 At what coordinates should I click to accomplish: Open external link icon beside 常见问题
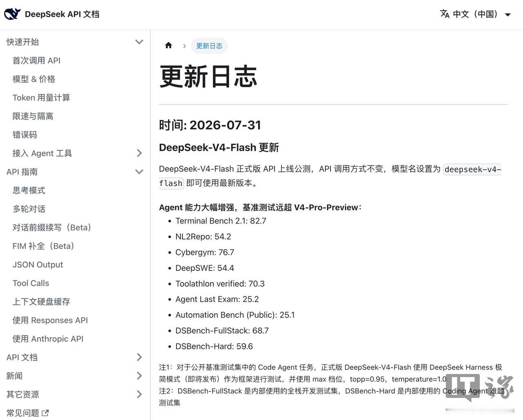45,413
